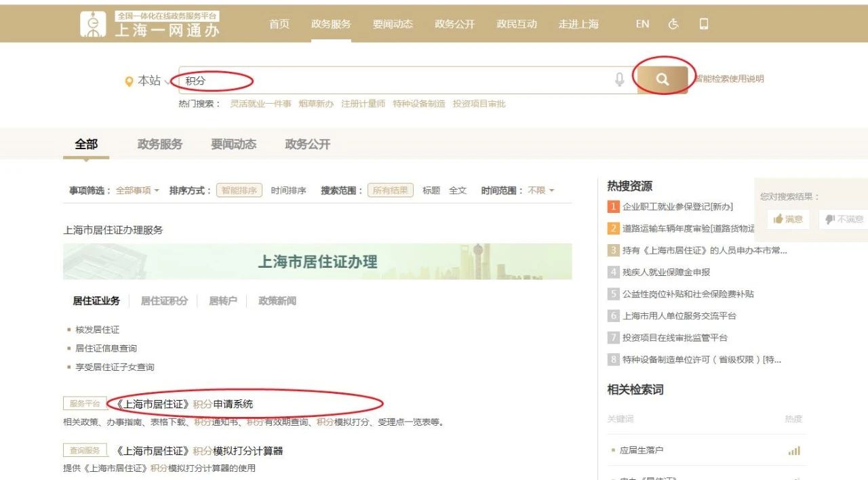Open hot resource 上海市用人单位服务交流平台
Viewport: 868px width, 480px height.
click(679, 315)
